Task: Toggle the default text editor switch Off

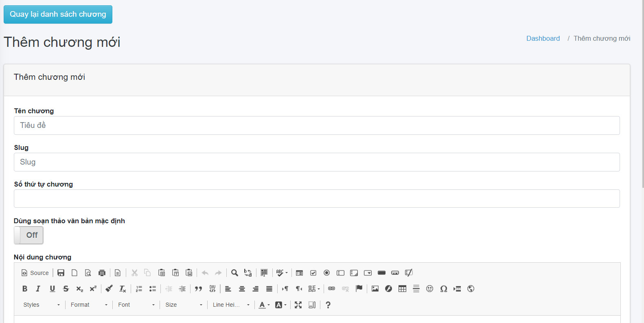Action: 28,235
